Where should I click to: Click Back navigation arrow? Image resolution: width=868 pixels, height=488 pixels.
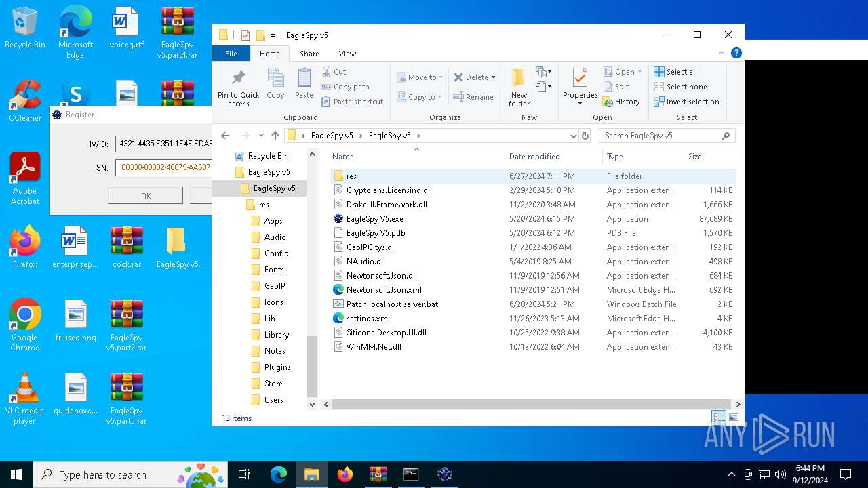click(x=225, y=136)
